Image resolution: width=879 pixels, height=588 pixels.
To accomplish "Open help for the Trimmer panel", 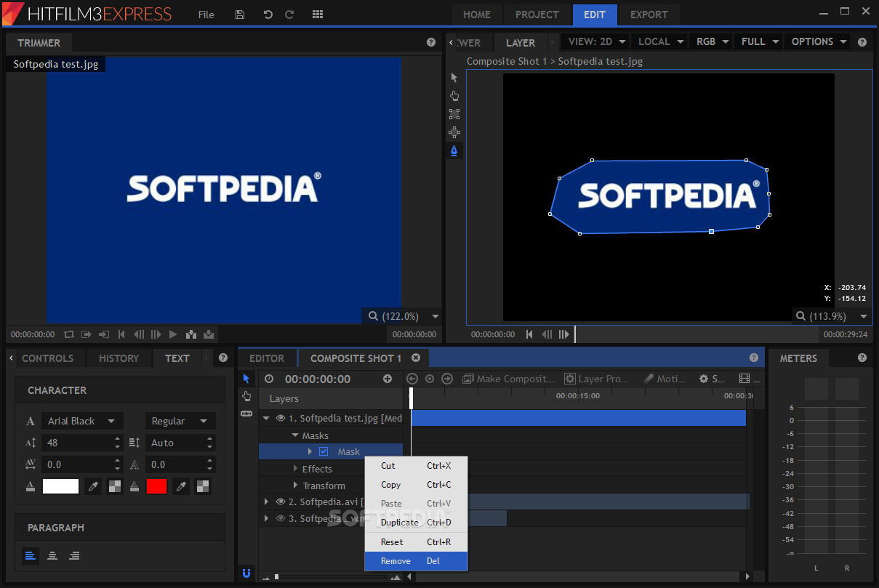I will [x=431, y=42].
